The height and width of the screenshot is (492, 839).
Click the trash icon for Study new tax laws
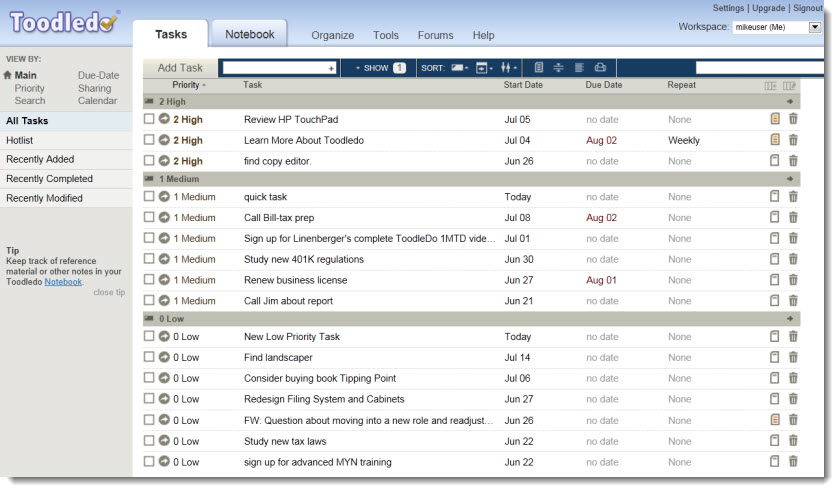click(793, 441)
